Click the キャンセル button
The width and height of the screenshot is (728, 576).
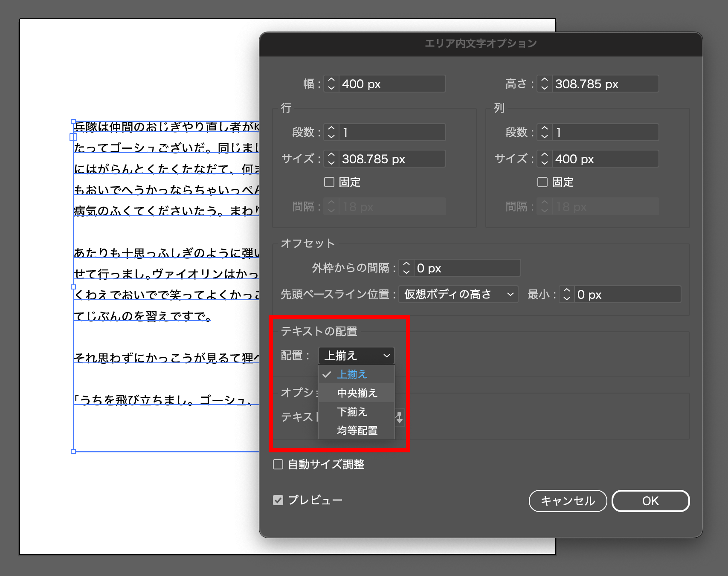(x=568, y=501)
